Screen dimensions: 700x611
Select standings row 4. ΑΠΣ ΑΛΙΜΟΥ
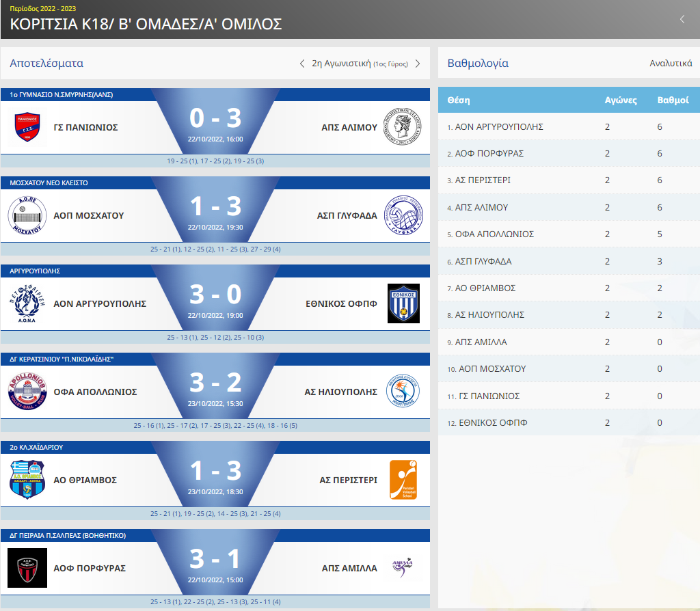pyautogui.click(x=569, y=208)
